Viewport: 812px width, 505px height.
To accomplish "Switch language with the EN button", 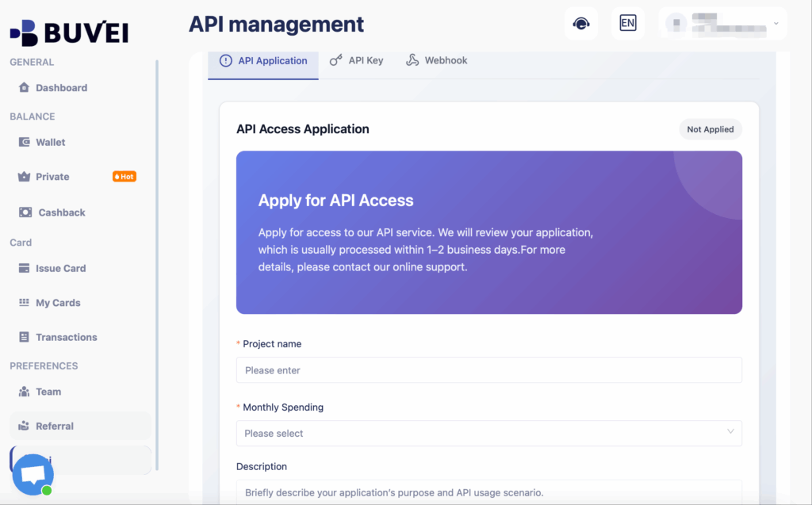I will 627,24.
